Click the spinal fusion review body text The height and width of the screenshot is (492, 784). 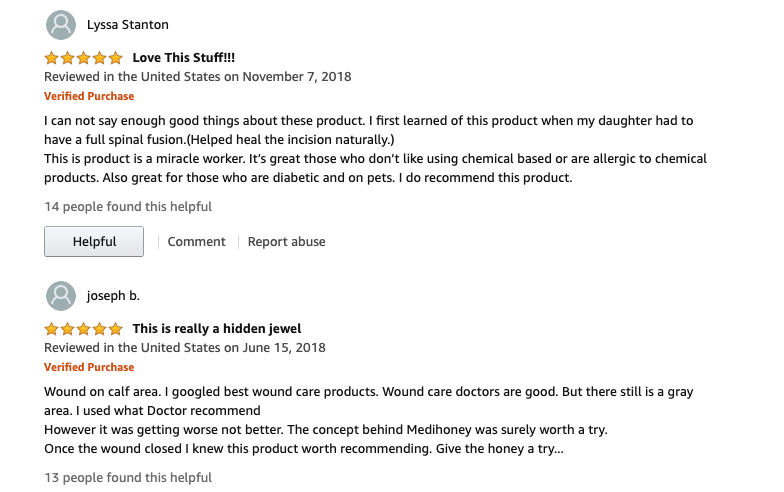(x=376, y=150)
